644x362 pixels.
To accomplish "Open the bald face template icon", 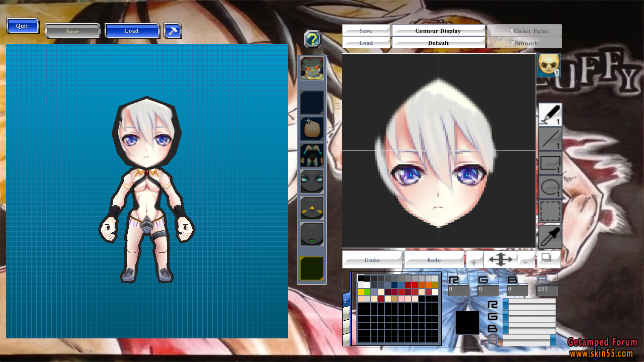I will coord(548,65).
